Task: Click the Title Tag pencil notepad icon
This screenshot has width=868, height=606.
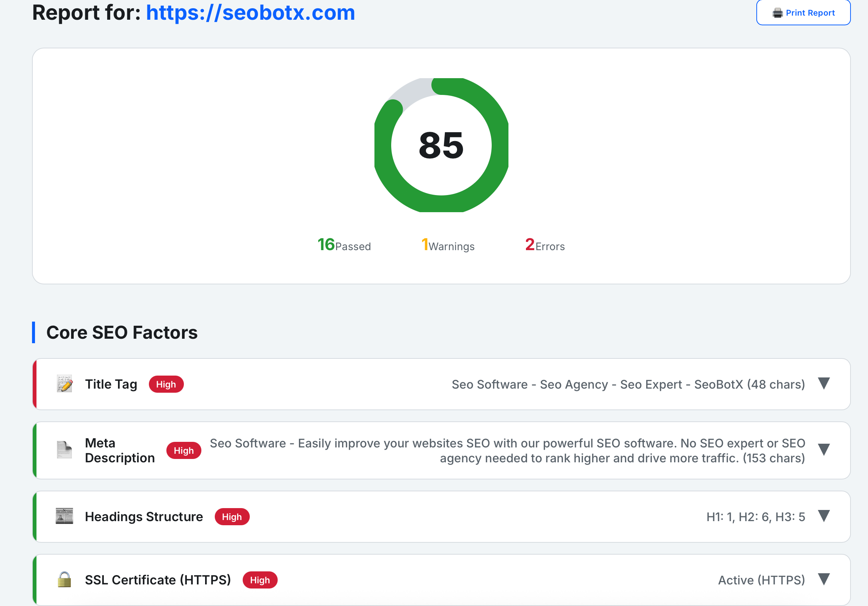Action: click(x=65, y=384)
